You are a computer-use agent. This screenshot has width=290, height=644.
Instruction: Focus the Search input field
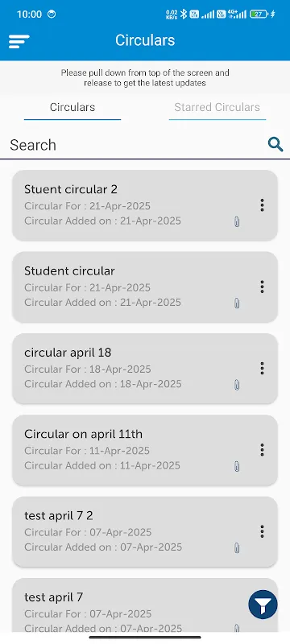coord(135,145)
